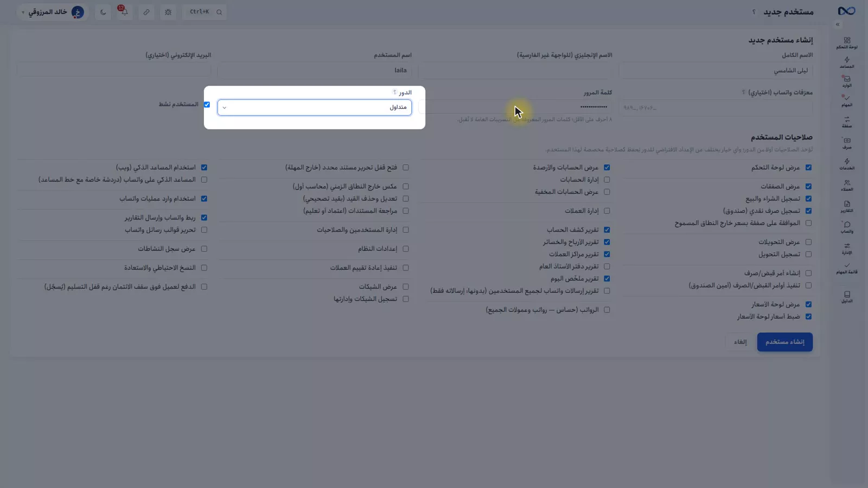The width and height of the screenshot is (868, 488).
Task: Uncheck عرض لوحة التحكم permission
Action: 808,168
